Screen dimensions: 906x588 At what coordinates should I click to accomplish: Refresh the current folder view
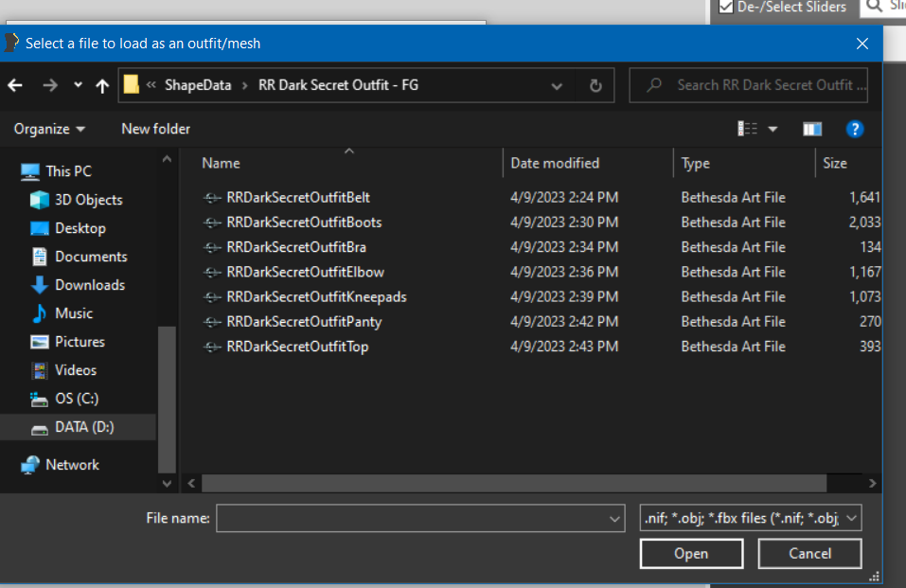tap(595, 86)
